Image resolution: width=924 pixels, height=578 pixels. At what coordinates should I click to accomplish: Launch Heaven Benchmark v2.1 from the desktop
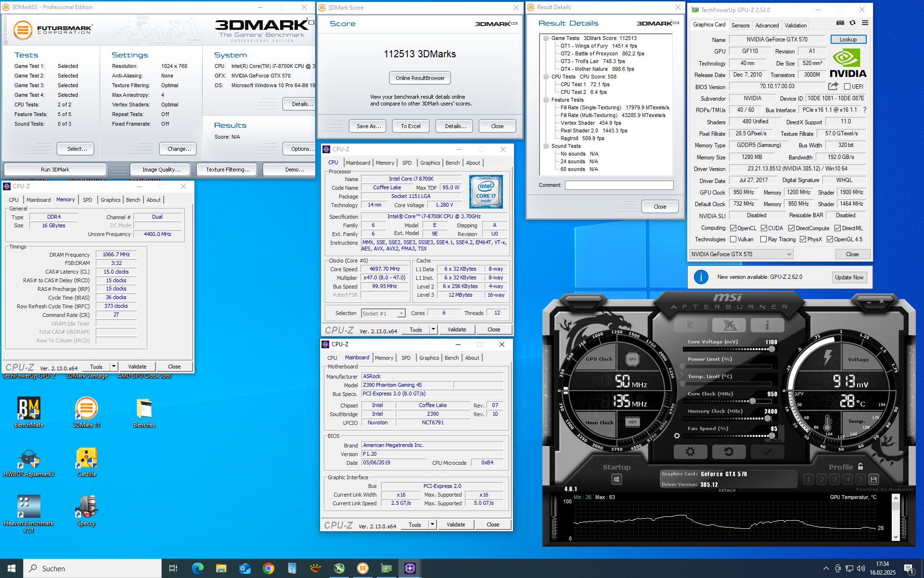(29, 514)
